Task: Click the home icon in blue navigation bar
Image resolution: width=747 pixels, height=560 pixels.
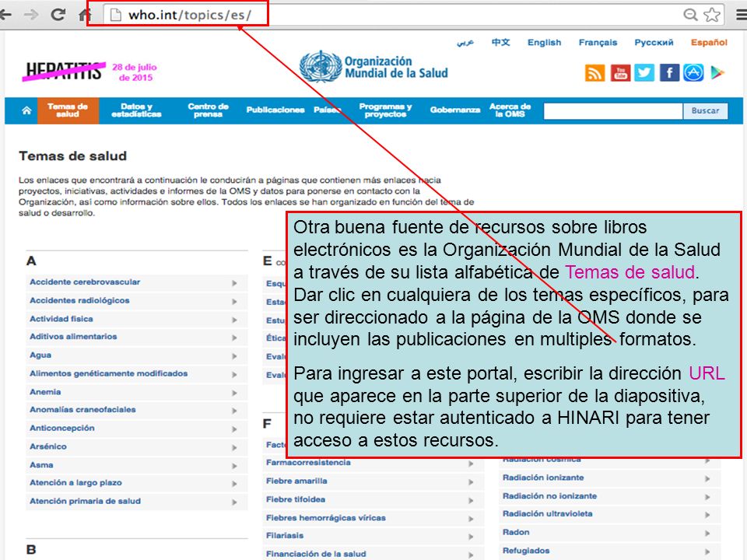Action: pyautogui.click(x=26, y=110)
